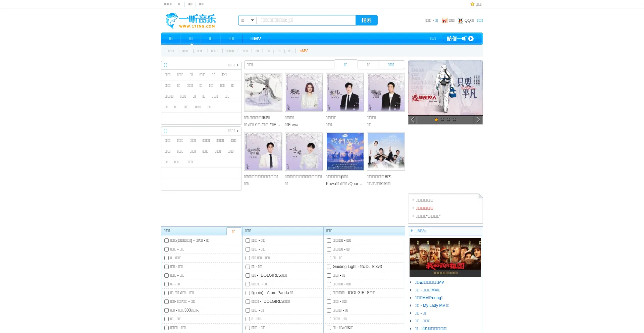Tick the right-column IDOLGIRLS song checkbox

click(x=329, y=293)
